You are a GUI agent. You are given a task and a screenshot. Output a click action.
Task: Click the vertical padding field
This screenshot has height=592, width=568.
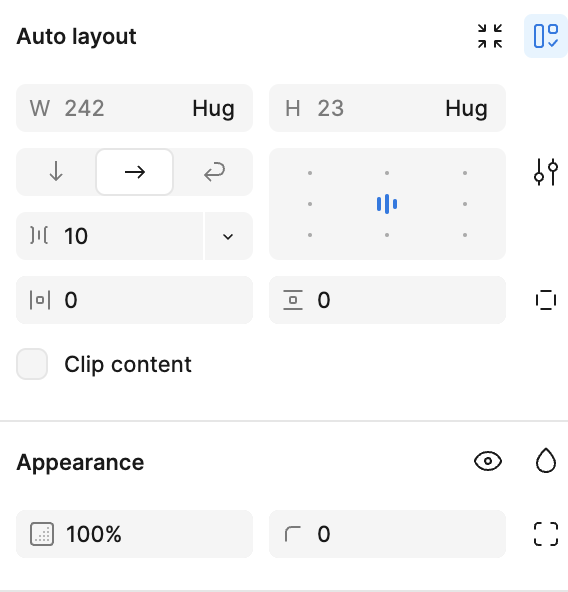click(387, 300)
